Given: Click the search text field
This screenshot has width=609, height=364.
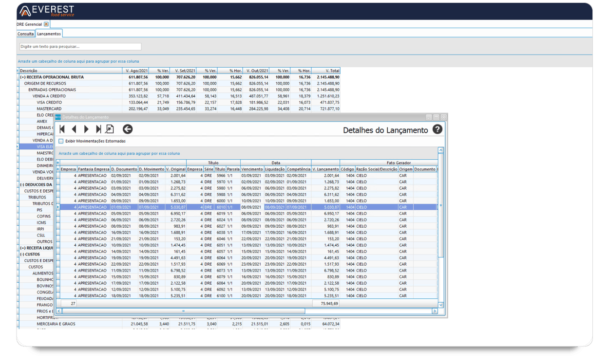Looking at the screenshot, I should (x=80, y=47).
